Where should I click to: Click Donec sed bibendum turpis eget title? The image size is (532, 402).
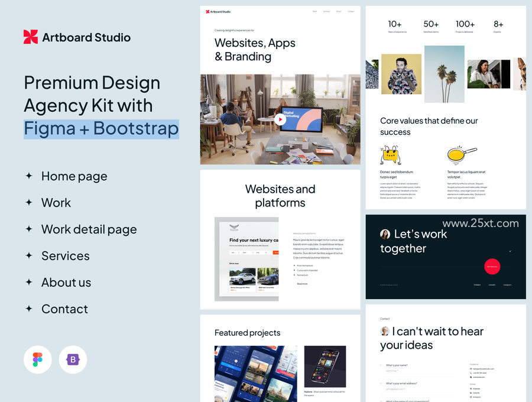click(397, 174)
